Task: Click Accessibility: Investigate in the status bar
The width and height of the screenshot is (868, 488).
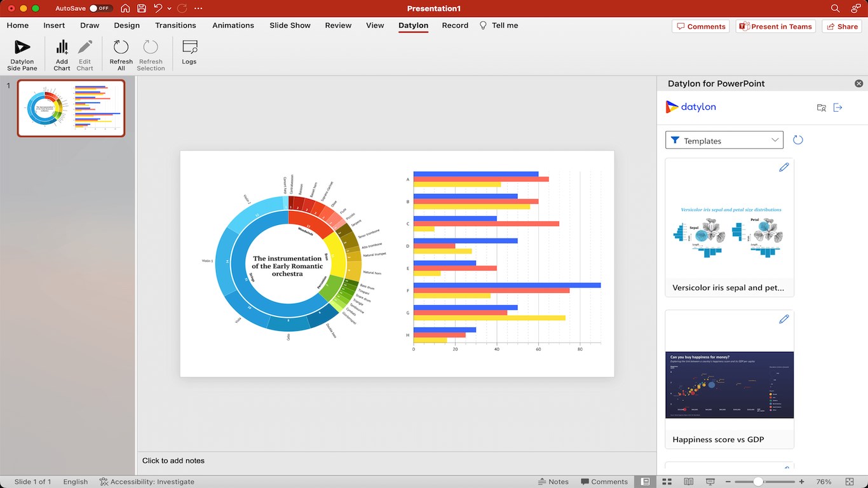Action: pyautogui.click(x=147, y=482)
